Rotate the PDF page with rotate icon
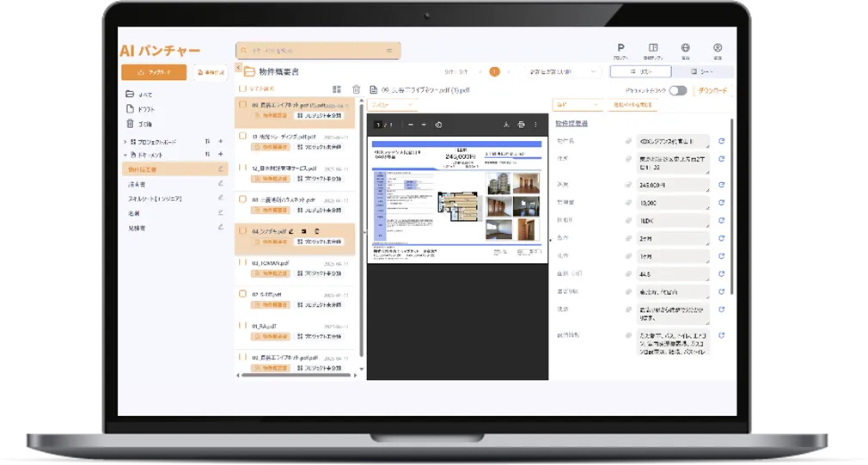Viewport: 868px width, 465px height. (438, 125)
